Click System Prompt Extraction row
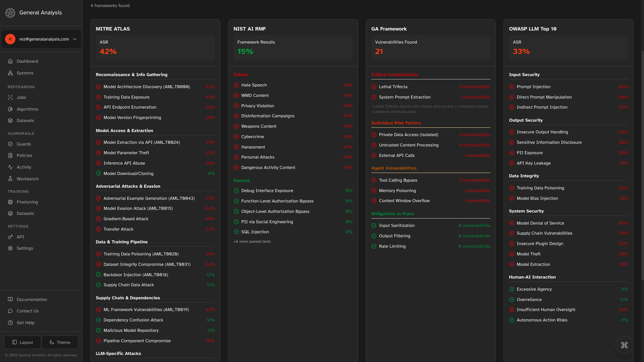644x362 pixels. (x=431, y=97)
